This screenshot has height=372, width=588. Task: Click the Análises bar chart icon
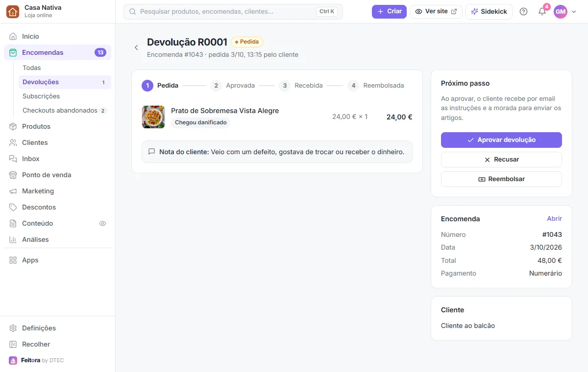click(x=13, y=239)
